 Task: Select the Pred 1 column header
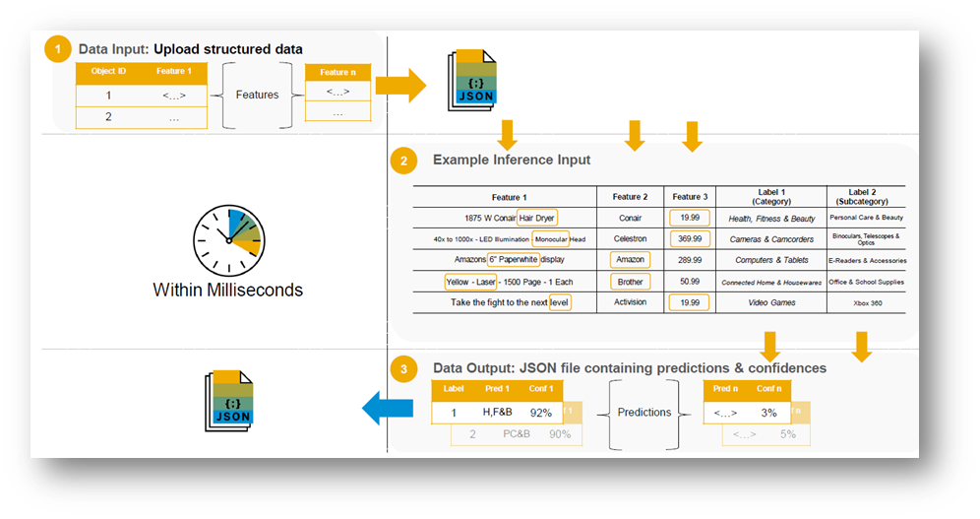click(499, 388)
